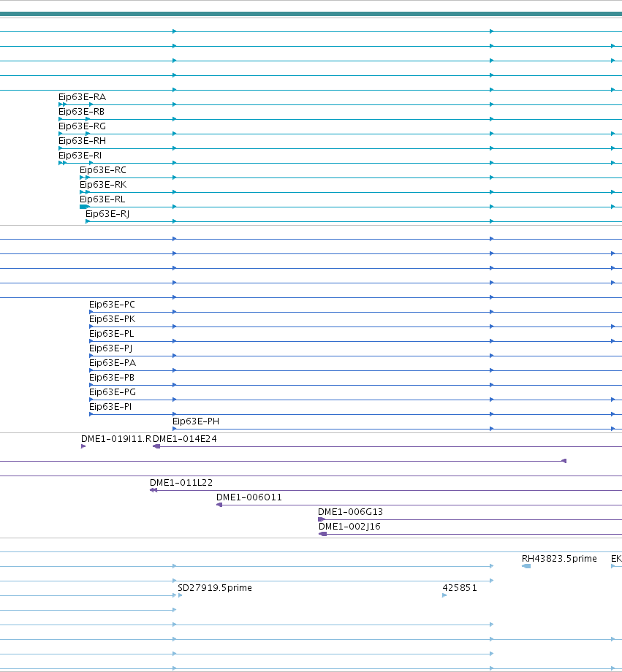Select the Eip63E-PC protein label
This screenshot has height=672, width=622.
coord(112,305)
